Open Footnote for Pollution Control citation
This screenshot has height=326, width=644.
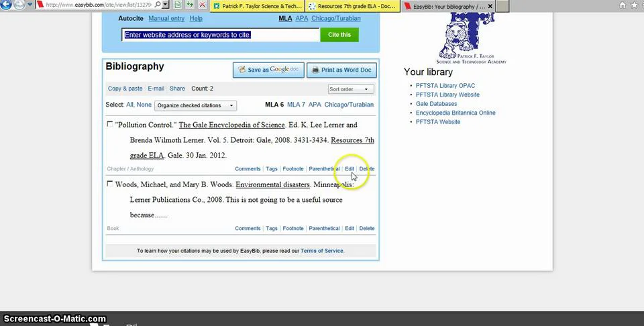pyautogui.click(x=293, y=169)
